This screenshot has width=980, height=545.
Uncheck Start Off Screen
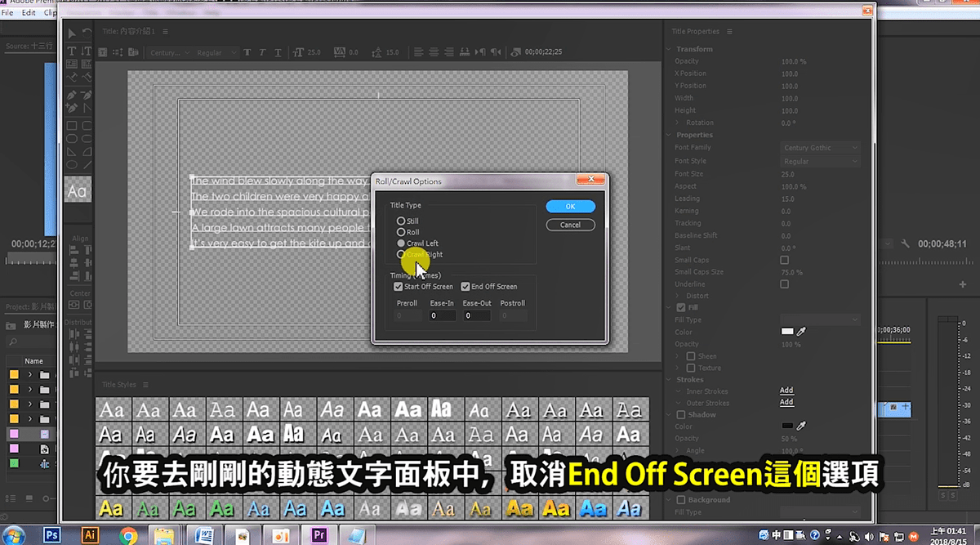click(398, 287)
